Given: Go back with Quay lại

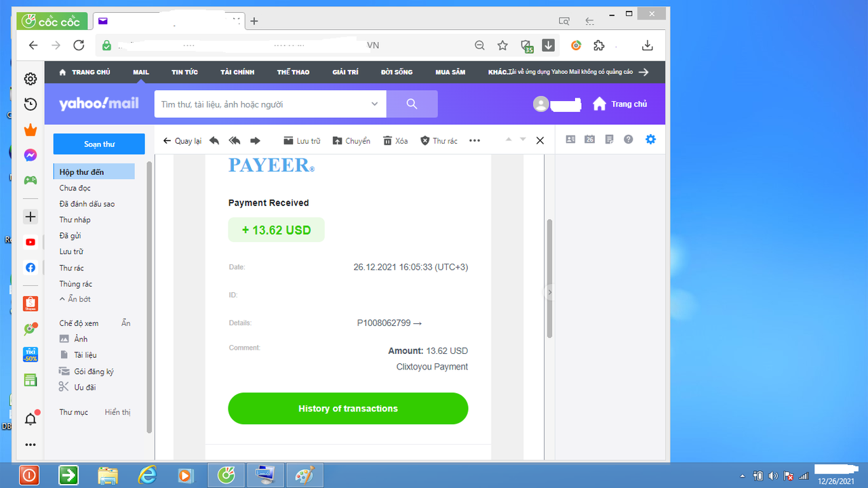Looking at the screenshot, I should (x=182, y=141).
